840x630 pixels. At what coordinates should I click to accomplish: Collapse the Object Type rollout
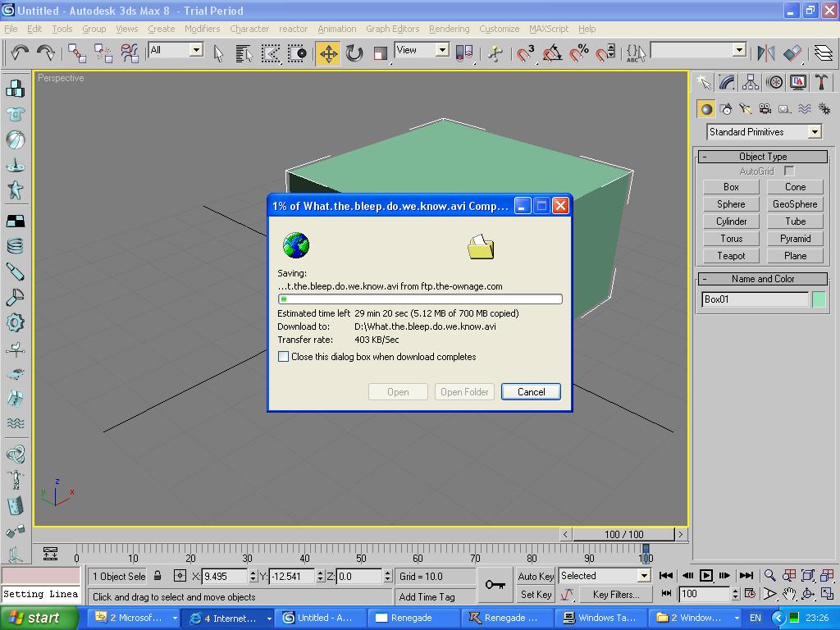click(763, 157)
